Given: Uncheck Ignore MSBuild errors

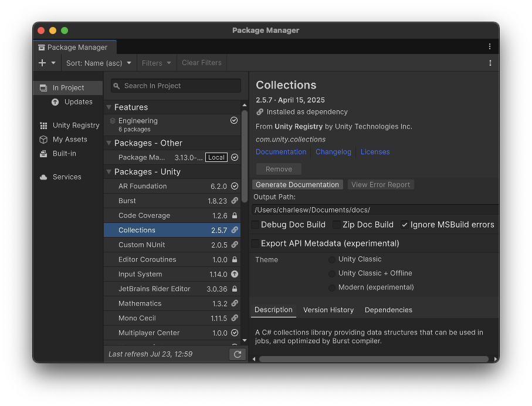Looking at the screenshot, I should [x=405, y=225].
